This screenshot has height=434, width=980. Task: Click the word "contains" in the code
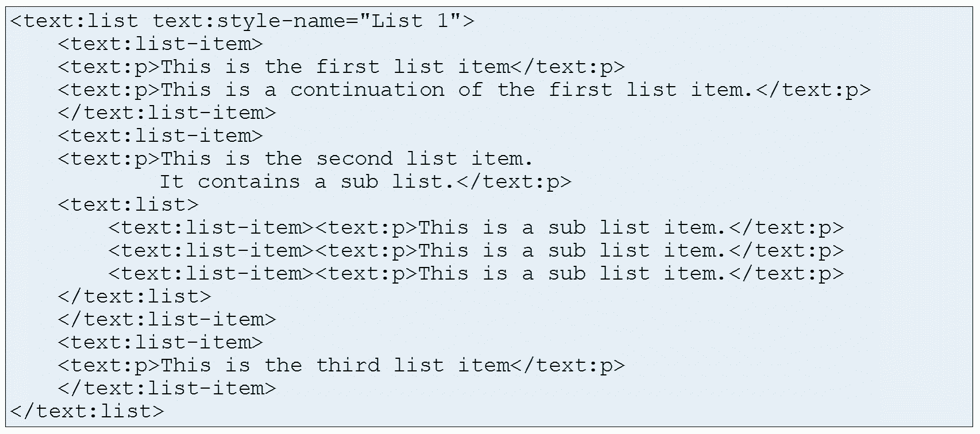pyautogui.click(x=249, y=182)
